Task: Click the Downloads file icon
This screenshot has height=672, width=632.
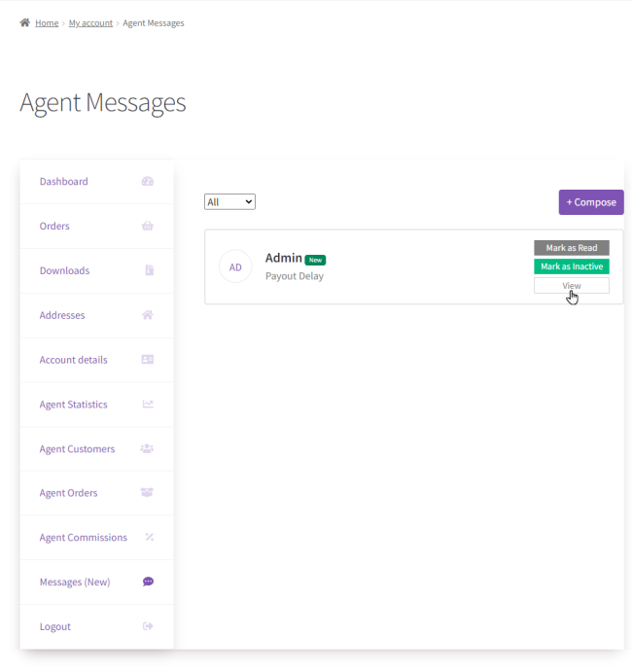Action: click(149, 270)
